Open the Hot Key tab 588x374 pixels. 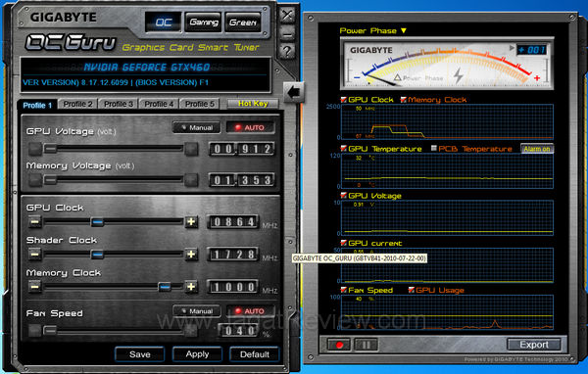pyautogui.click(x=253, y=104)
